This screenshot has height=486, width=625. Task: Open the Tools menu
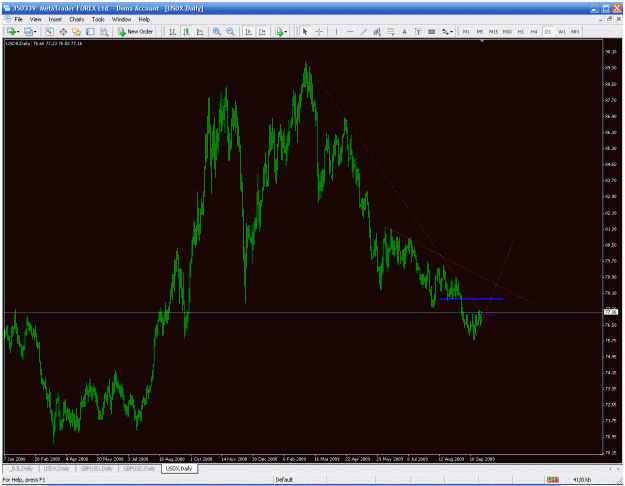(x=98, y=19)
